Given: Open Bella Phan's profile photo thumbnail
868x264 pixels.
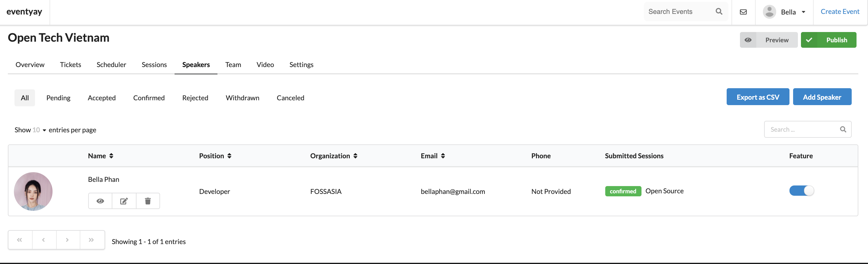Looking at the screenshot, I should (33, 192).
